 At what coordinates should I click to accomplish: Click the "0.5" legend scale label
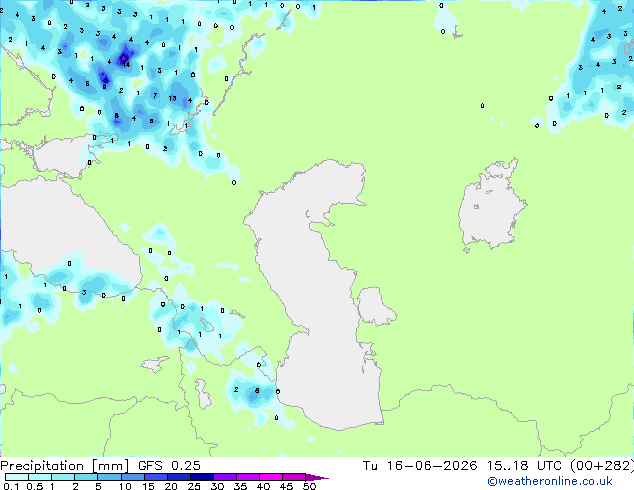point(35,486)
